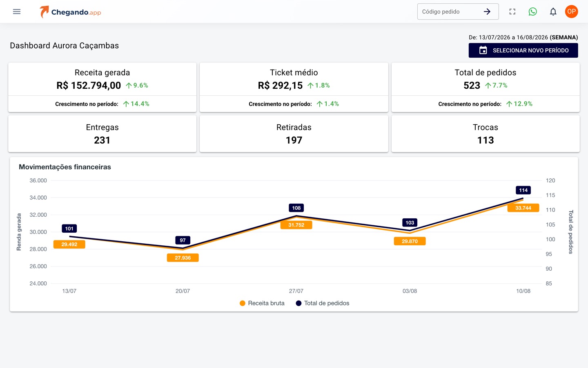Image resolution: width=588 pixels, height=368 pixels.
Task: Click the date range text above button
Action: click(x=523, y=37)
